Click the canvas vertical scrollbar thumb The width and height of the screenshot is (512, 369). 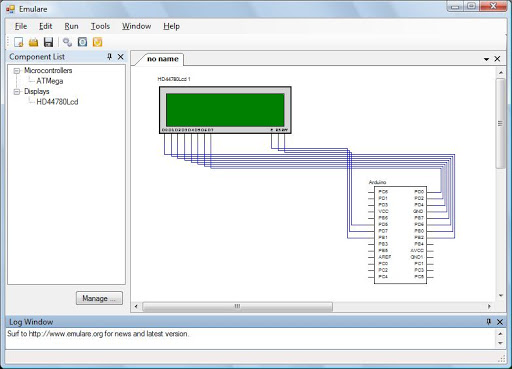500,123
